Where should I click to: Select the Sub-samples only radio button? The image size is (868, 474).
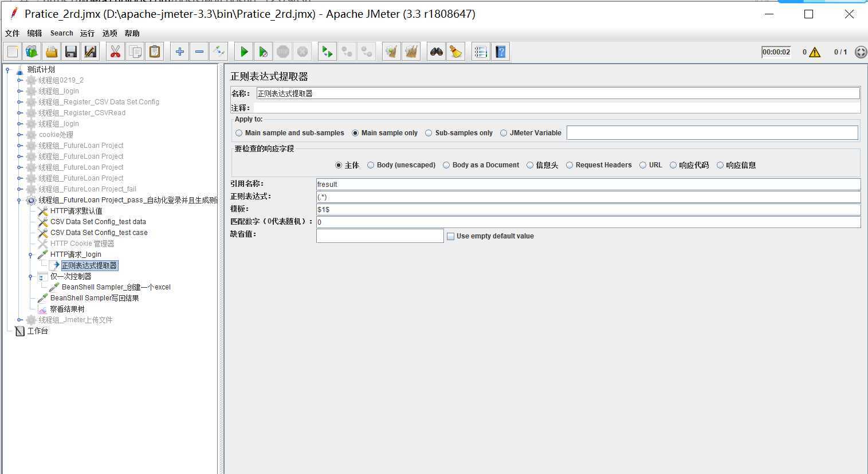click(x=429, y=133)
